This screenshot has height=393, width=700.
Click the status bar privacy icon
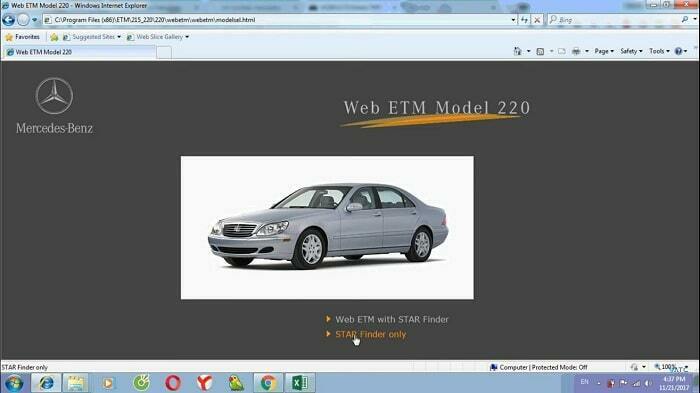[634, 367]
